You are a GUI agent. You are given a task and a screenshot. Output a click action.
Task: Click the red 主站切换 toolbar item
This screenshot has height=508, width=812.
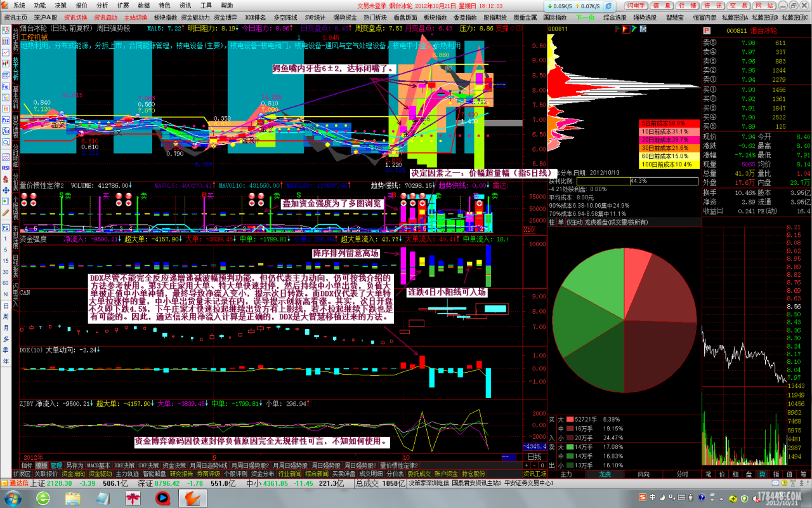point(136,17)
